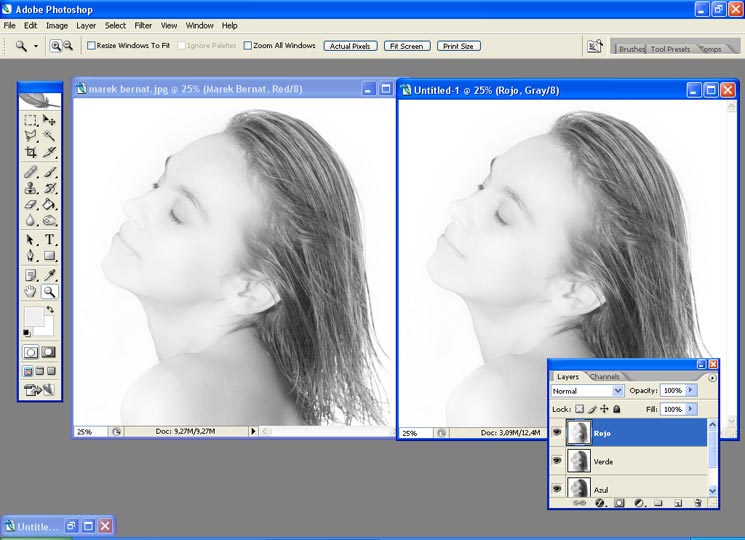Screen dimensions: 745x540
Task: Toggle lock transparent pixels
Action: 579,409
